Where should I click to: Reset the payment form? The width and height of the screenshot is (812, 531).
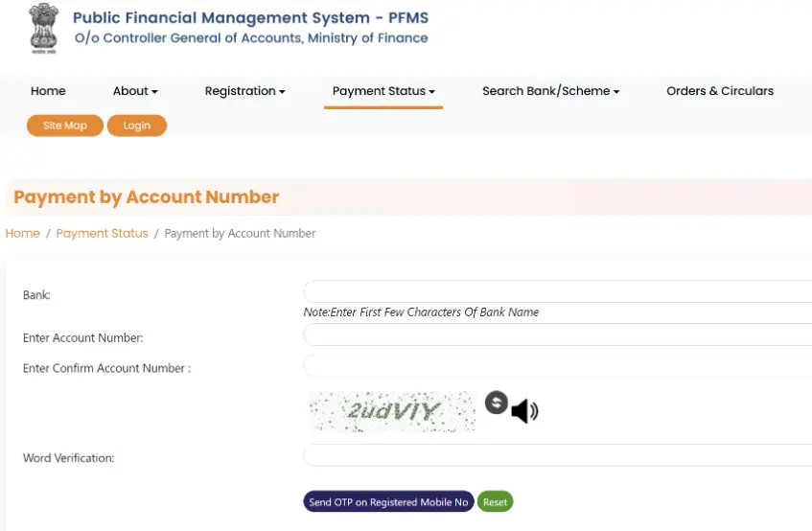pos(495,502)
